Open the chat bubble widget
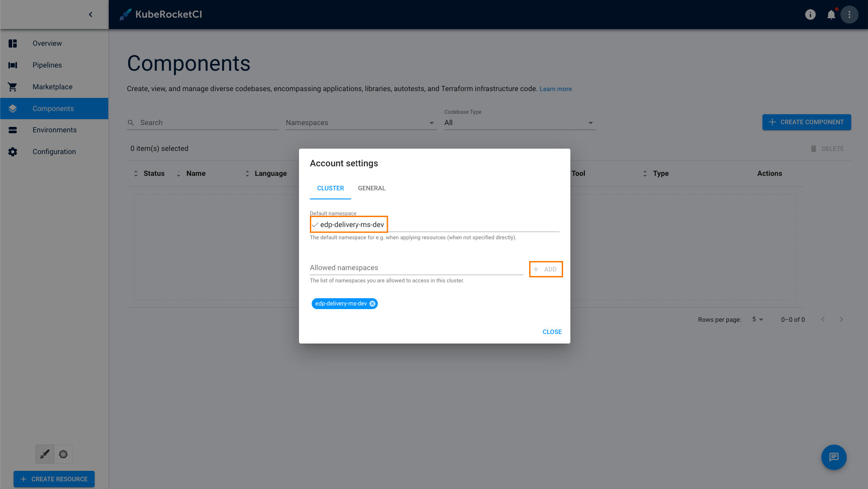The height and width of the screenshot is (489, 868). coord(834,457)
